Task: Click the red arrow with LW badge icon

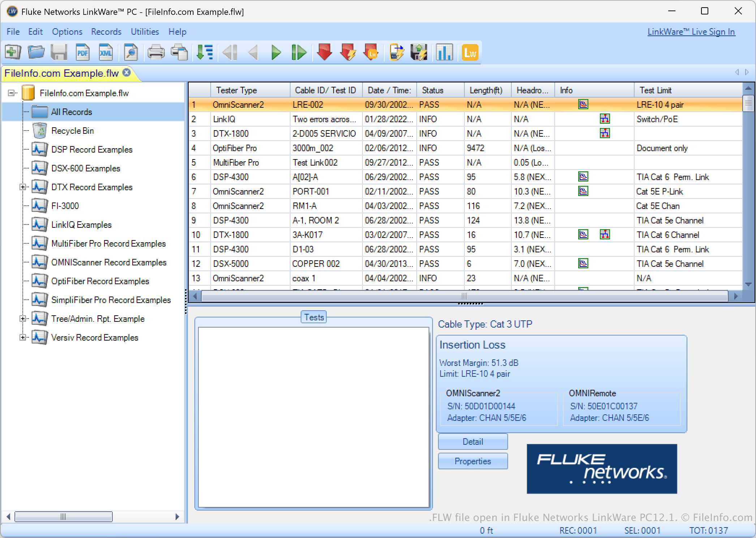Action: 371,52
